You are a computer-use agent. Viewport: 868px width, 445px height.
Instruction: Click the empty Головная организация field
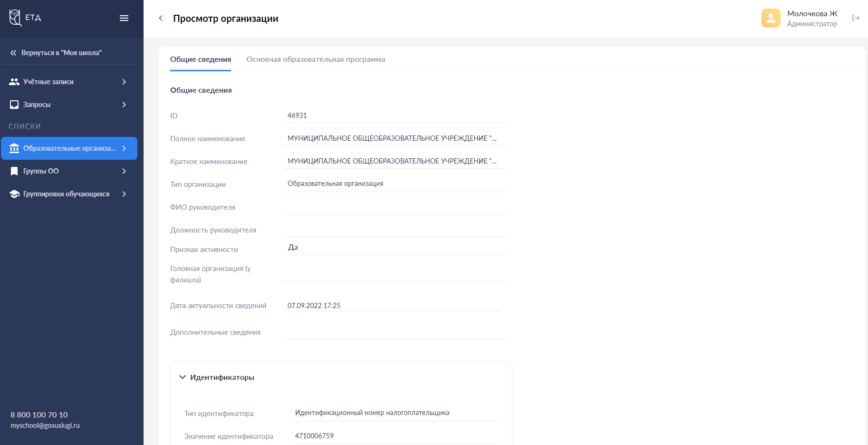[x=395, y=274]
